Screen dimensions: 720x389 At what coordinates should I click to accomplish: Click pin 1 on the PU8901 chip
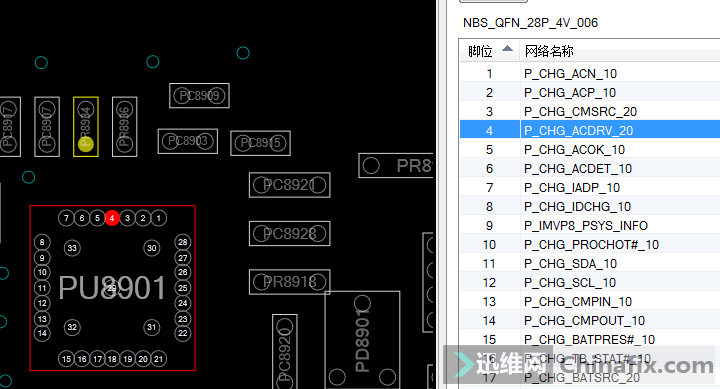click(158, 218)
